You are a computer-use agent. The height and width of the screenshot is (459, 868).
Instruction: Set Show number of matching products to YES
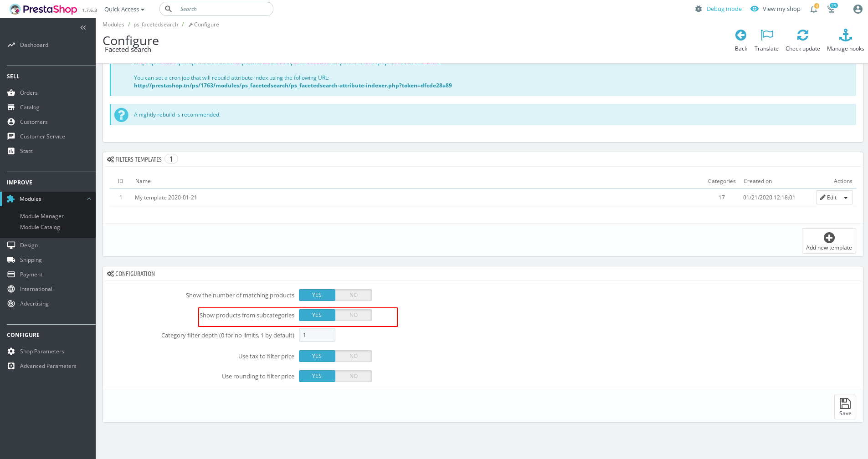pyautogui.click(x=317, y=295)
